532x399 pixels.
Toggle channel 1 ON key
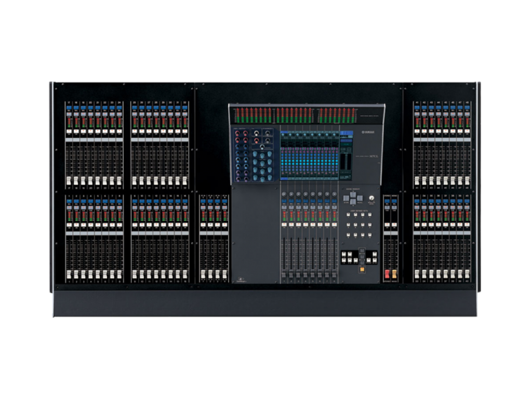pyautogui.click(x=69, y=225)
